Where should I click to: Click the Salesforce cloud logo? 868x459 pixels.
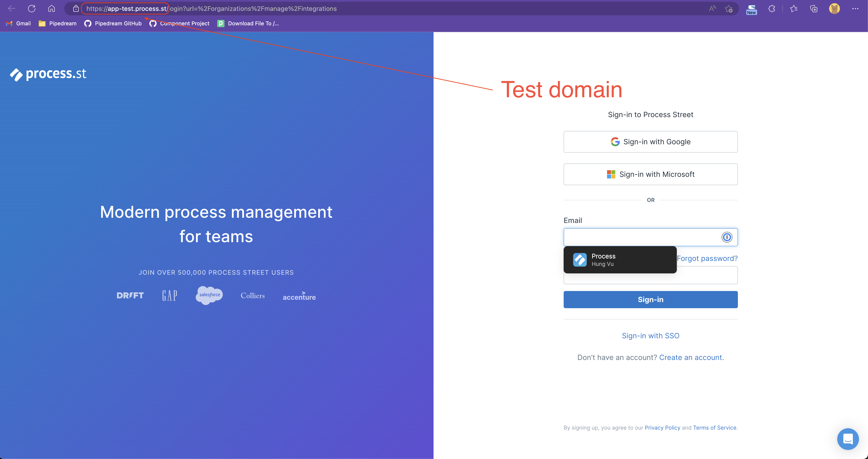pyautogui.click(x=209, y=295)
